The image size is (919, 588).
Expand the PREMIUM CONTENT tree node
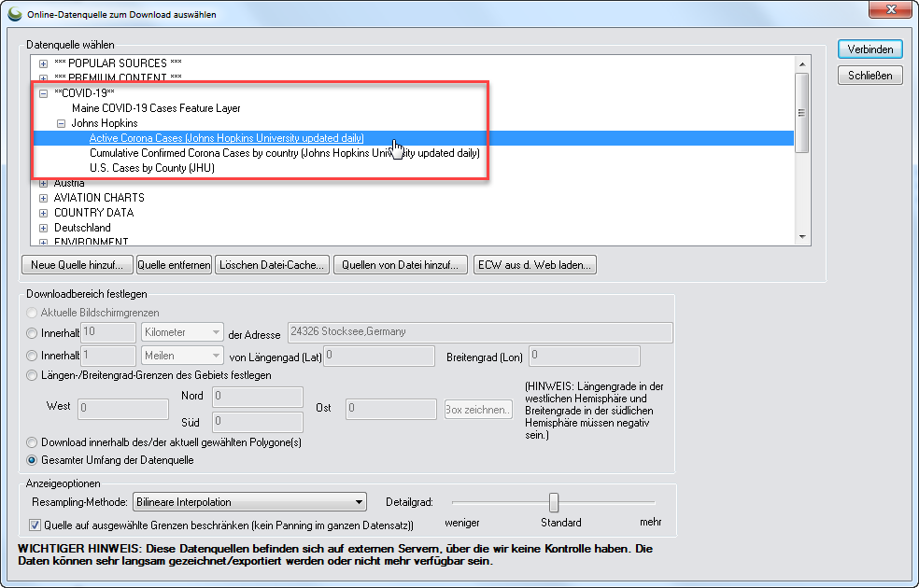(43, 77)
